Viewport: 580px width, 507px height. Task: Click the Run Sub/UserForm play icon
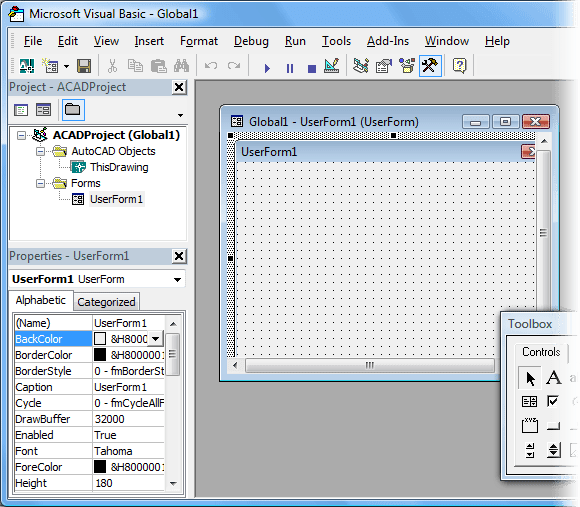tap(267, 68)
